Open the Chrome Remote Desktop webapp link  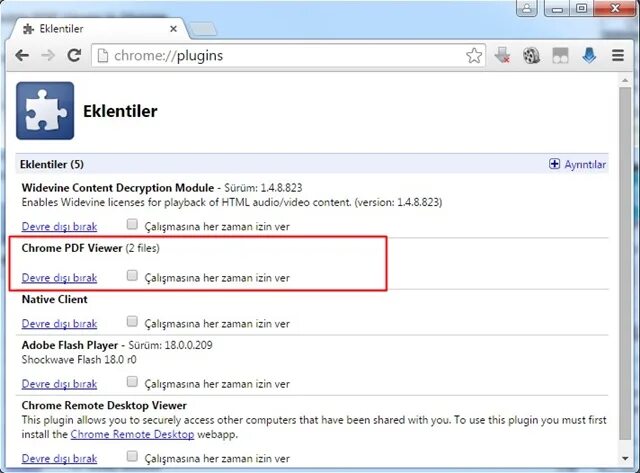(132, 434)
